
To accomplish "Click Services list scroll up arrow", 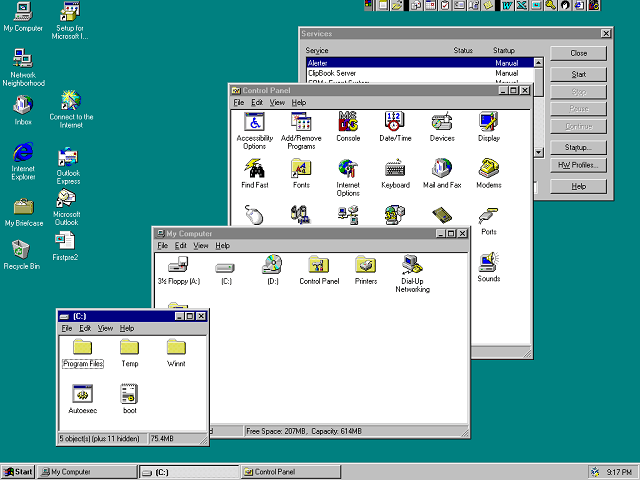I will pos(538,63).
